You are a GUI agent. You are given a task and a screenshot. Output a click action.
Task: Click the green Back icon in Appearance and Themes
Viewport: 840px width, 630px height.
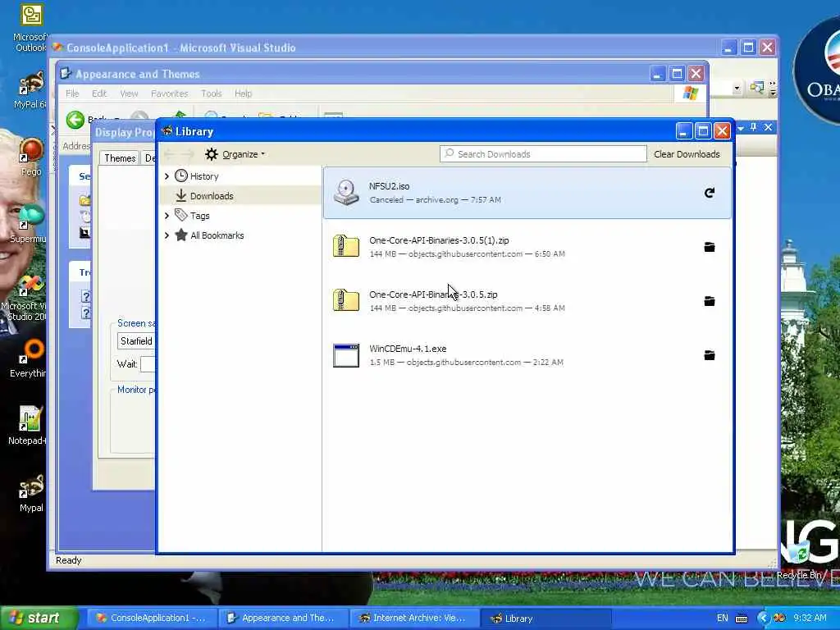coord(75,120)
